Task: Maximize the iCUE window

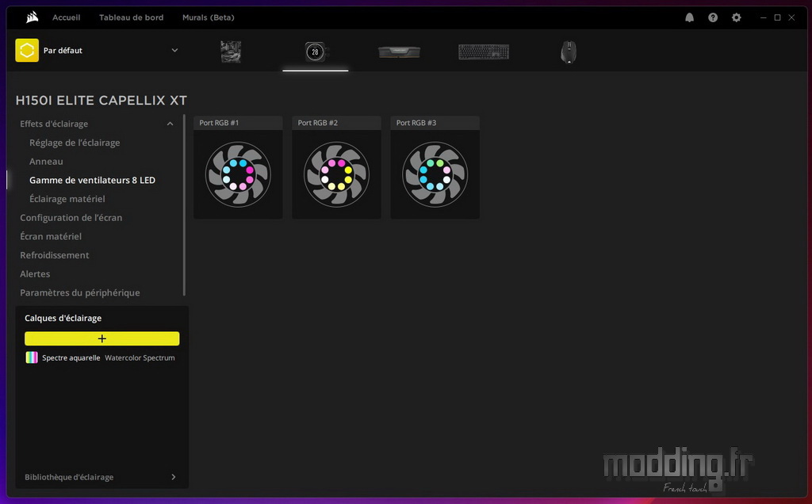Action: coord(777,17)
